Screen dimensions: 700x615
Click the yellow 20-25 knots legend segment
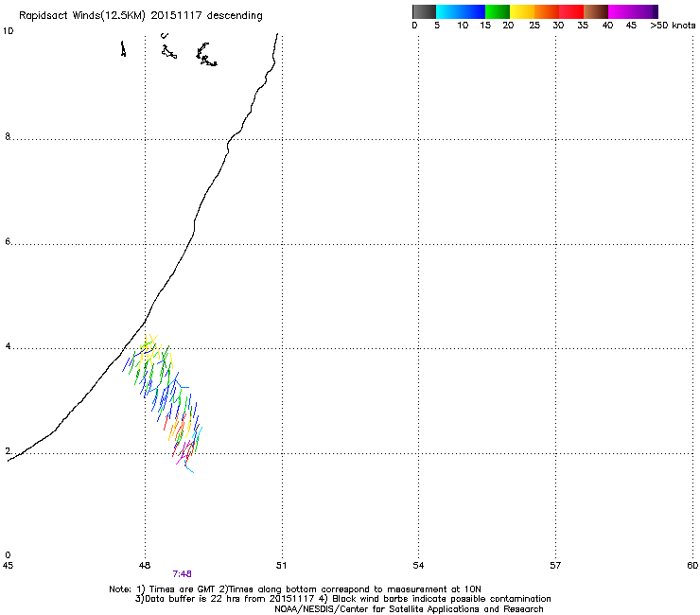(522, 11)
